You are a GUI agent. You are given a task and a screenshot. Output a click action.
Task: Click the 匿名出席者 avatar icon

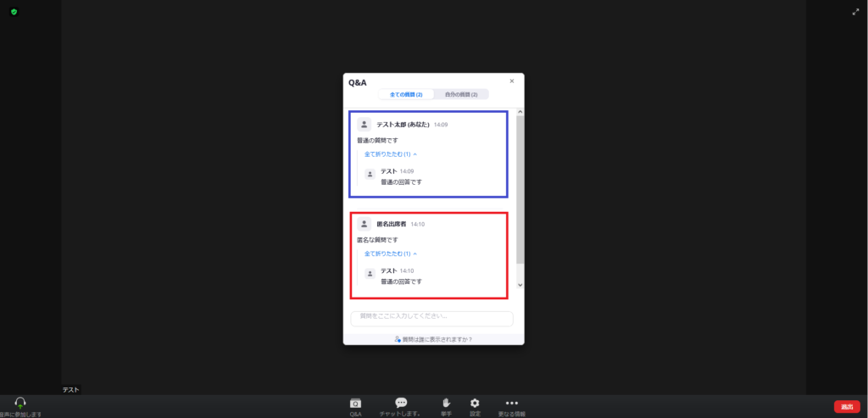coord(364,224)
